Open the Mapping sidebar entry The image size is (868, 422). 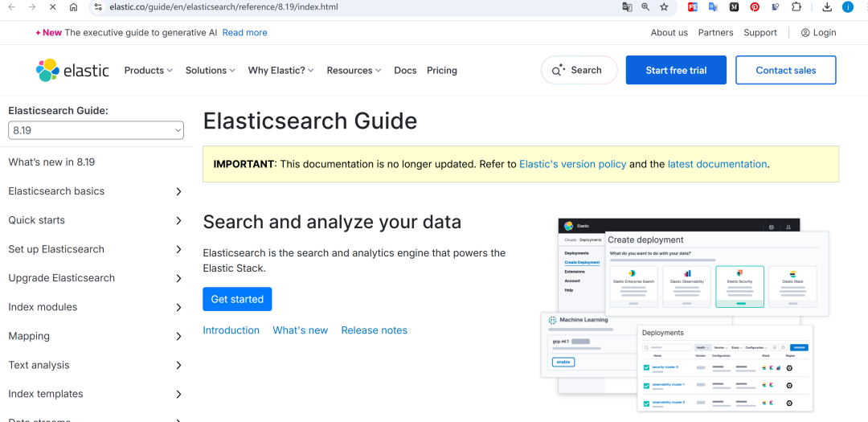coord(29,336)
